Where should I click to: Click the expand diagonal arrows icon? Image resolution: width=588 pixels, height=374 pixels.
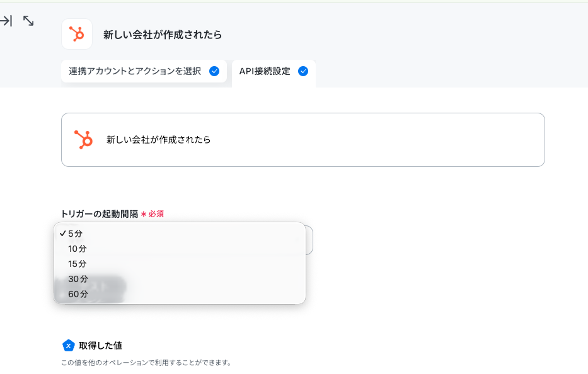coord(28,21)
